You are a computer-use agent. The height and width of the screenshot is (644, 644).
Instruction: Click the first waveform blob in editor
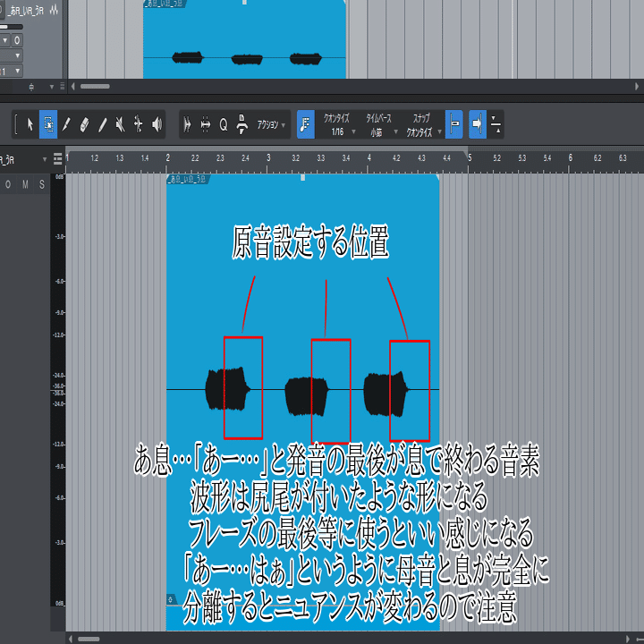[x=226, y=389]
